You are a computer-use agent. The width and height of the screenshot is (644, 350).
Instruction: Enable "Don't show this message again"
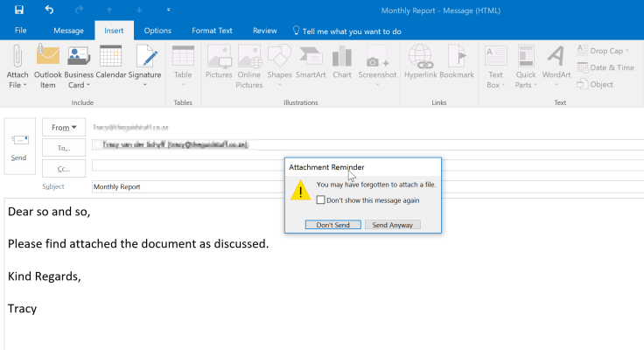coord(321,199)
